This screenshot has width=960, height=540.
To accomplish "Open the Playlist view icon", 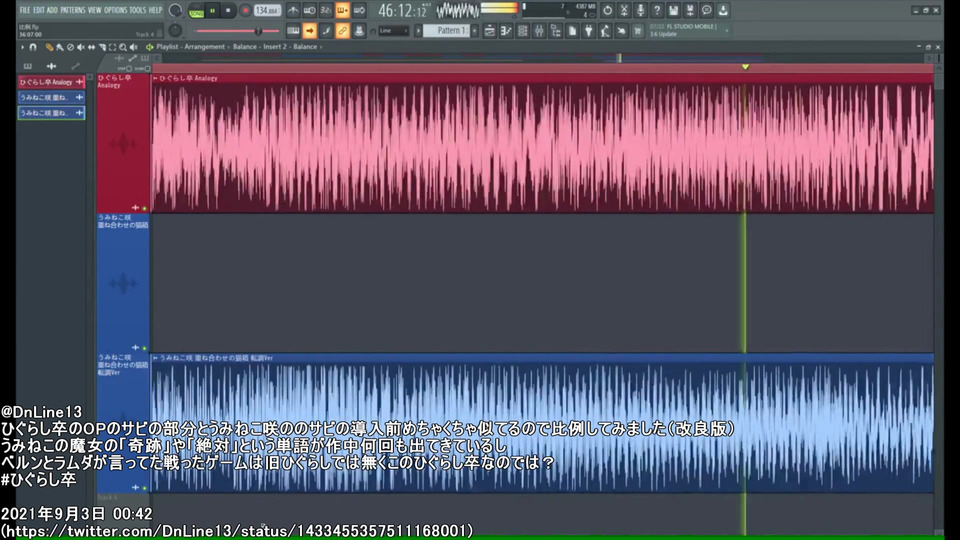I will (x=490, y=31).
